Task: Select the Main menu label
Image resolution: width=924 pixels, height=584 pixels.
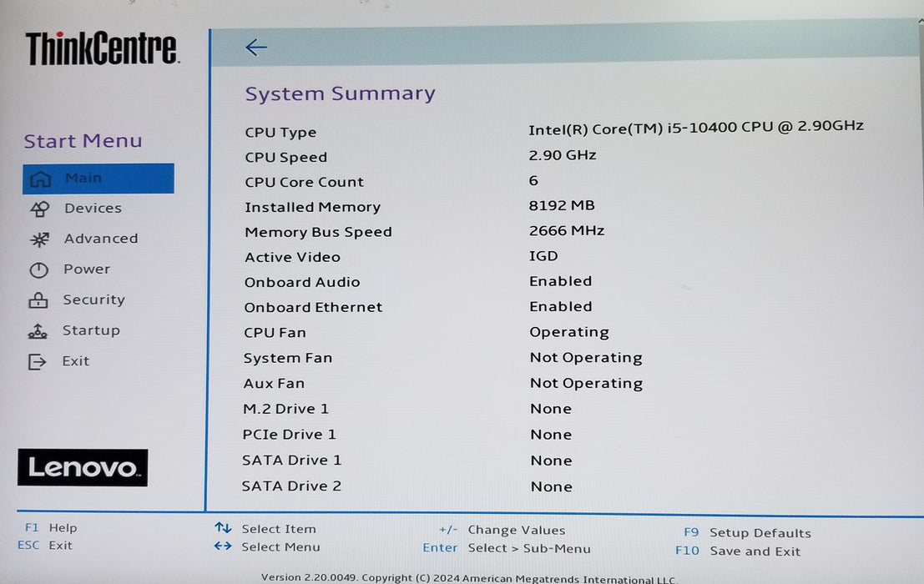Action: [x=83, y=178]
